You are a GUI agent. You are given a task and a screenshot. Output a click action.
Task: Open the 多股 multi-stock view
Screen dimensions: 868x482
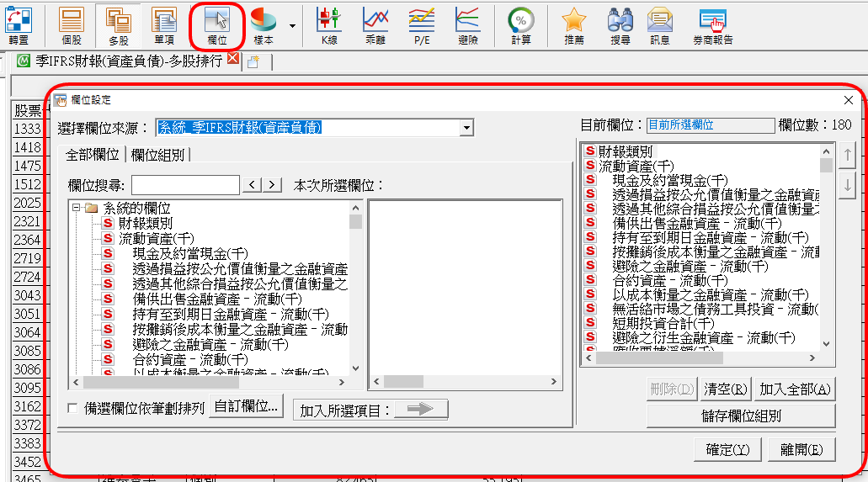(118, 25)
